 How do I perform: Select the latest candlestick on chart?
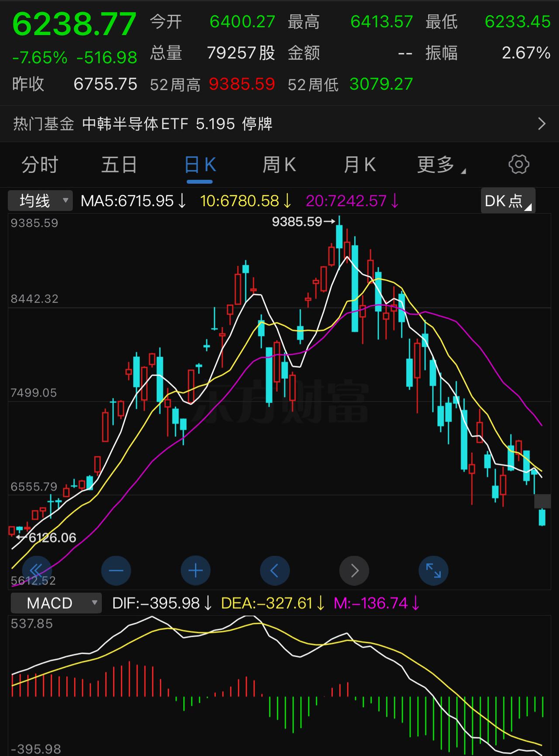click(542, 518)
